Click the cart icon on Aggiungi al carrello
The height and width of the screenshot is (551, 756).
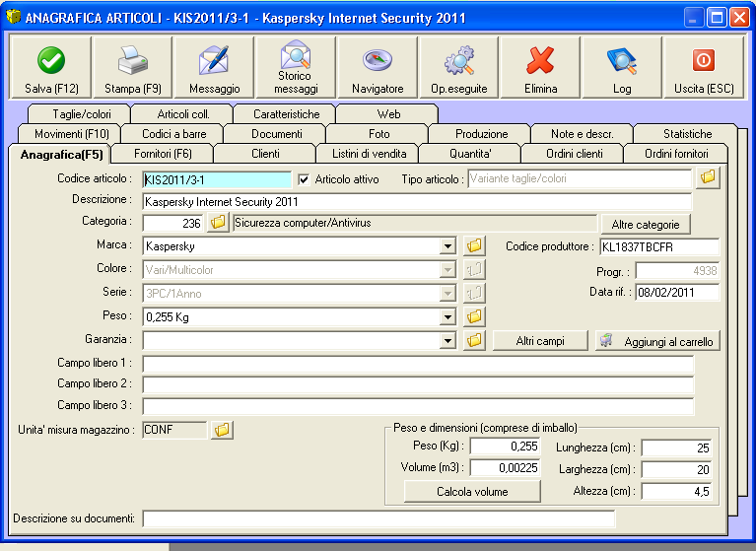click(x=606, y=341)
